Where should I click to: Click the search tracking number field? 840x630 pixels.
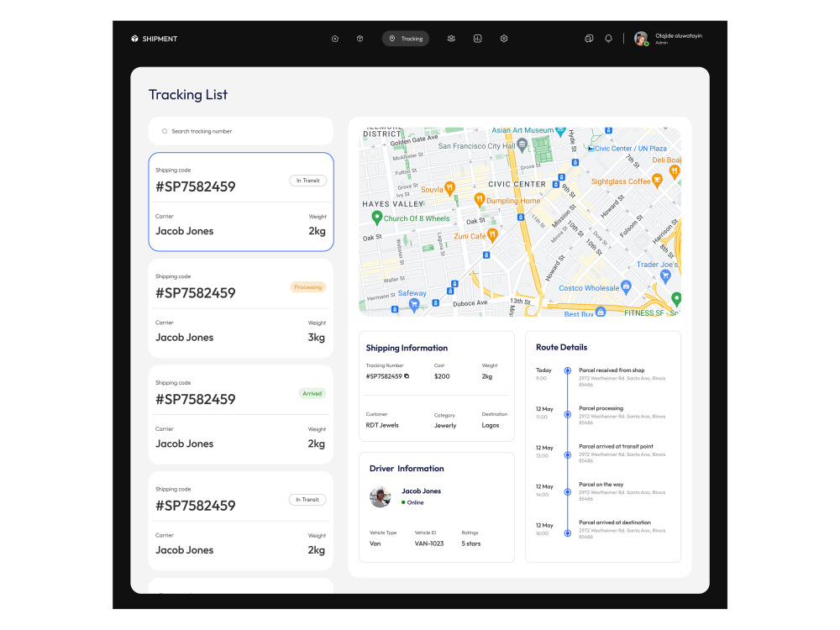[240, 131]
